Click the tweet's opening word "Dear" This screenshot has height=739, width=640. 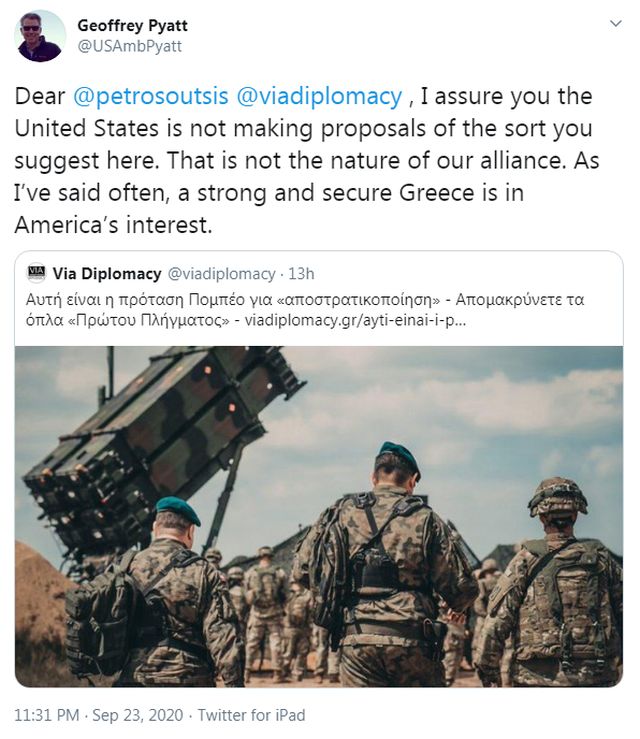point(40,97)
